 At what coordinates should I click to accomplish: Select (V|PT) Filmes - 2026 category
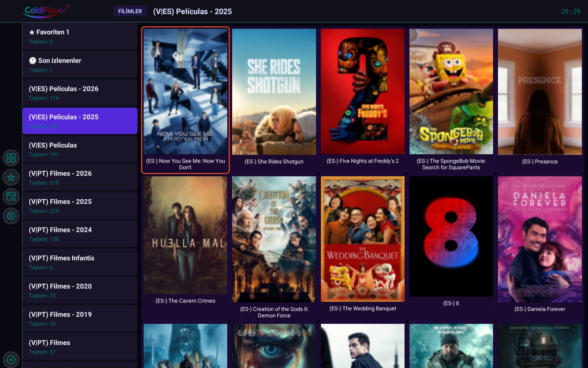click(x=80, y=177)
